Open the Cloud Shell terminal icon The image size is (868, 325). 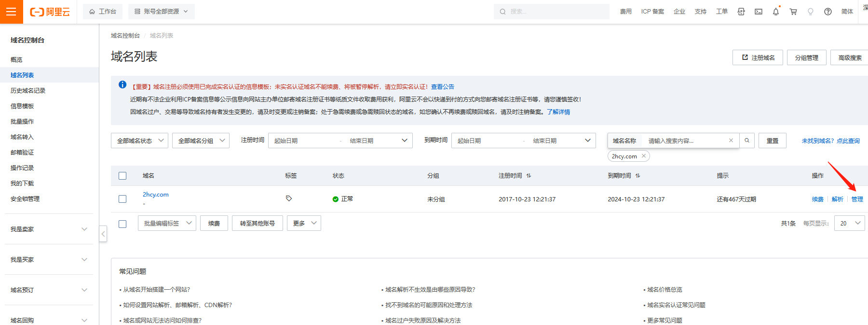759,12
